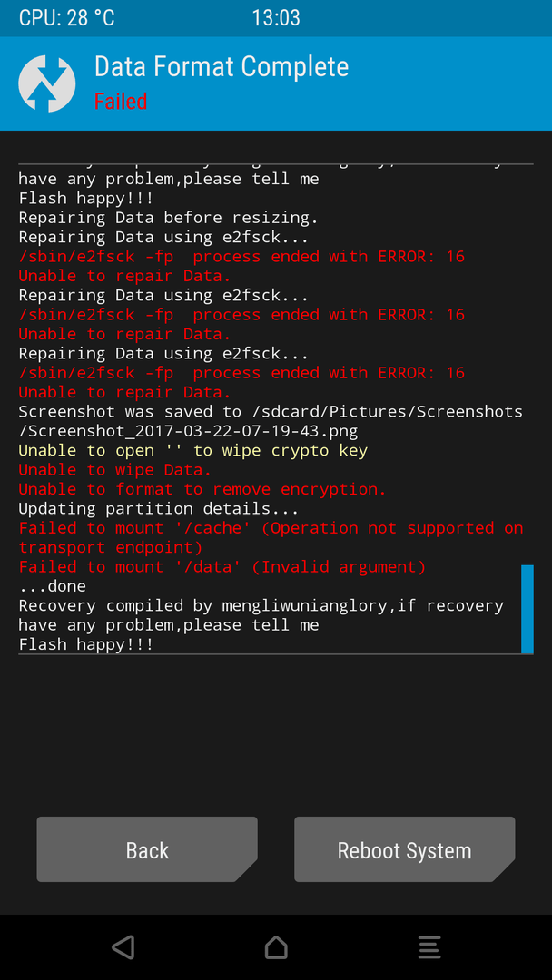Tap the ...done log line
This screenshot has width=552, height=980.
point(53,586)
